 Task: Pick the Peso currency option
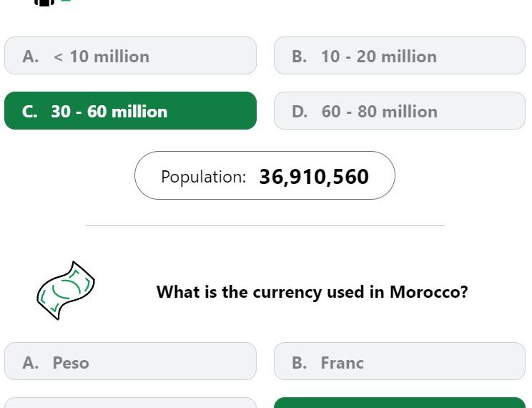(x=130, y=361)
